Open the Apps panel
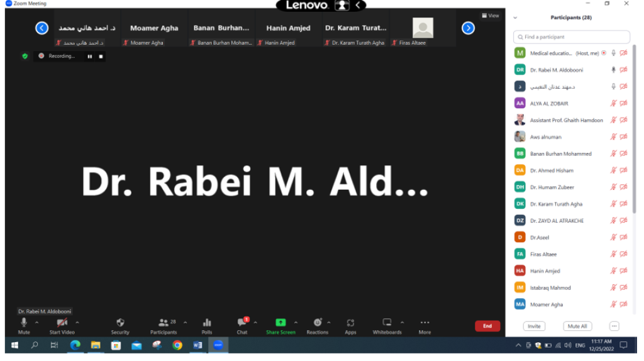The height and width of the screenshot is (361, 644). [350, 325]
